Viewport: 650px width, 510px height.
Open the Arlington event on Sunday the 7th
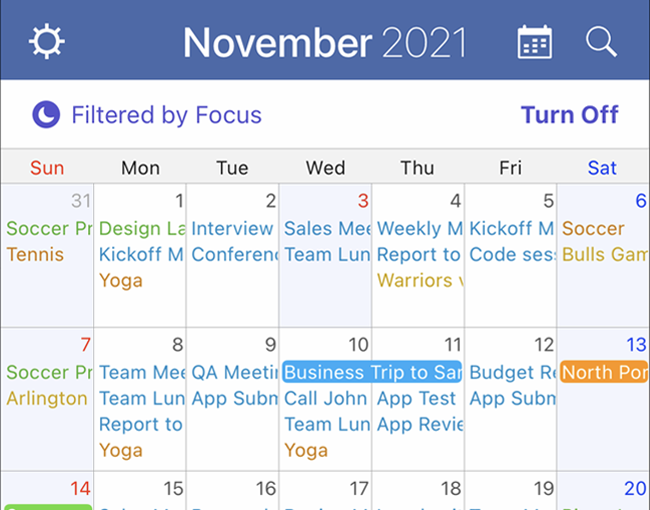47,398
